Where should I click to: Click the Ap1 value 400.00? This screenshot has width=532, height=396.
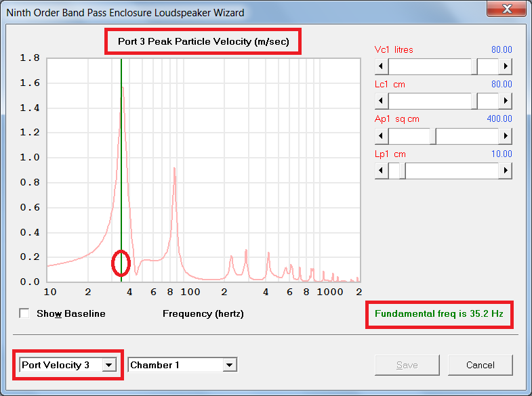click(499, 119)
